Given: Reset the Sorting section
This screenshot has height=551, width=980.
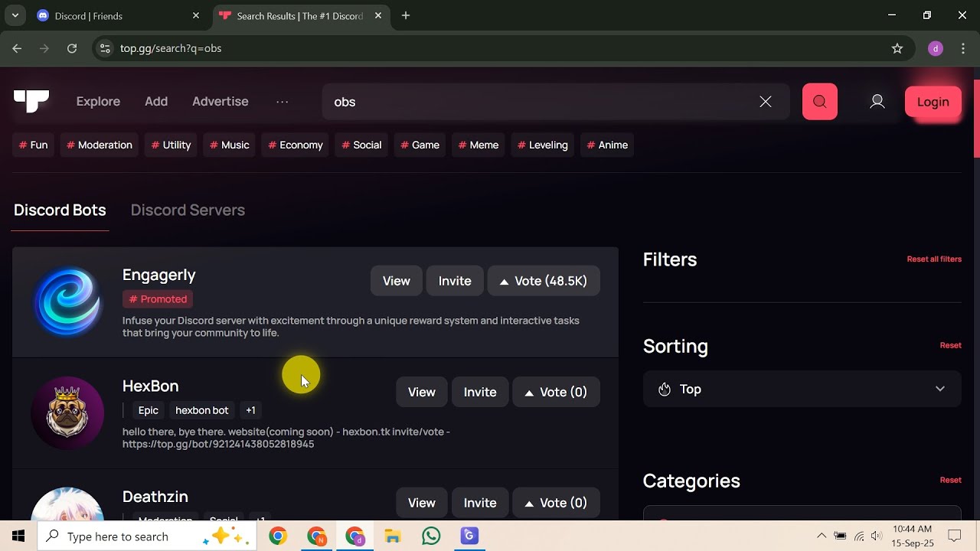Looking at the screenshot, I should [950, 345].
